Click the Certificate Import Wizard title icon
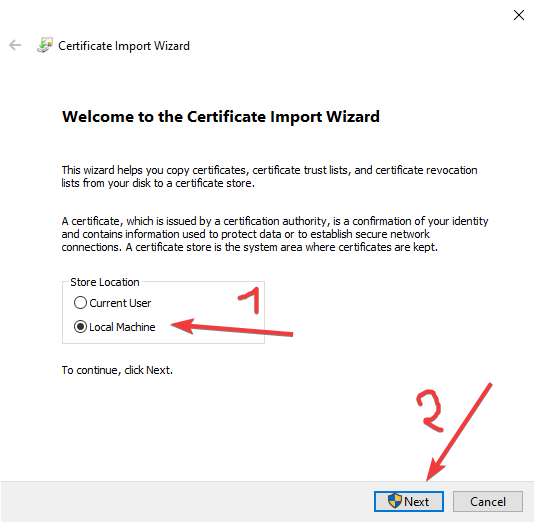This screenshot has width=535, height=523. click(x=45, y=45)
